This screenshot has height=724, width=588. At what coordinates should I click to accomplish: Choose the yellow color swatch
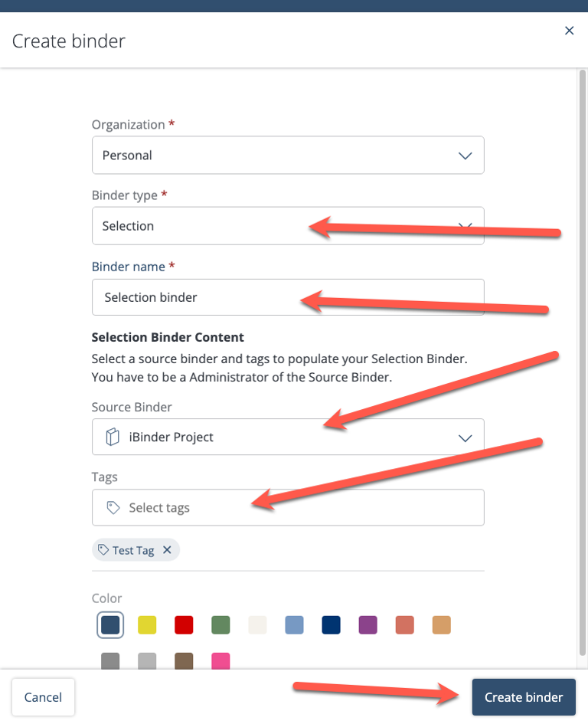[x=147, y=625]
